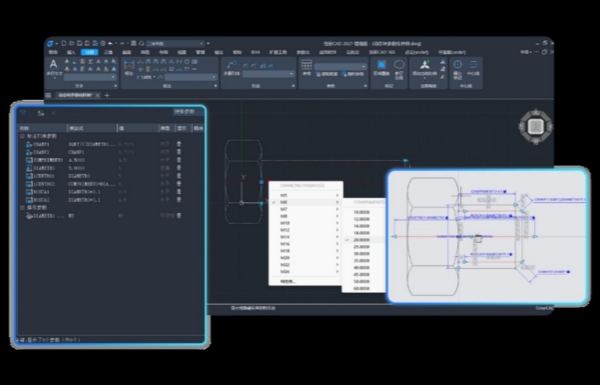This screenshot has height=385, width=600.
Task: Click the delete X icon in parameters panel toolbar
Action: click(x=53, y=113)
